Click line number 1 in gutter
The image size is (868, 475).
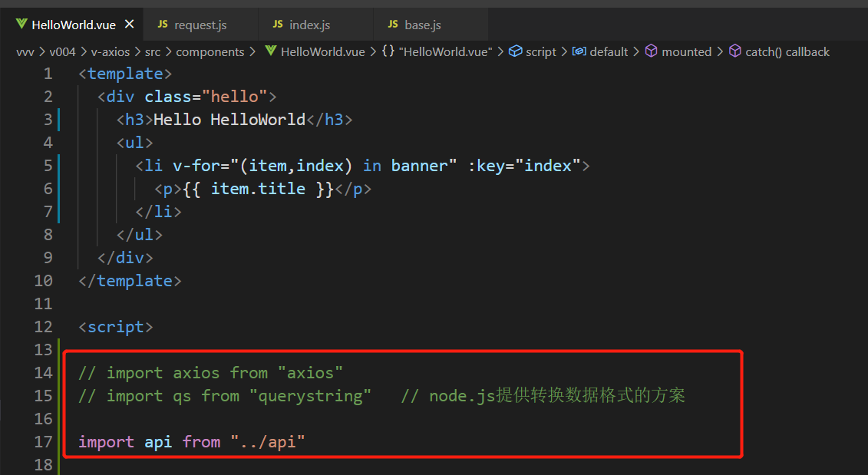48,74
